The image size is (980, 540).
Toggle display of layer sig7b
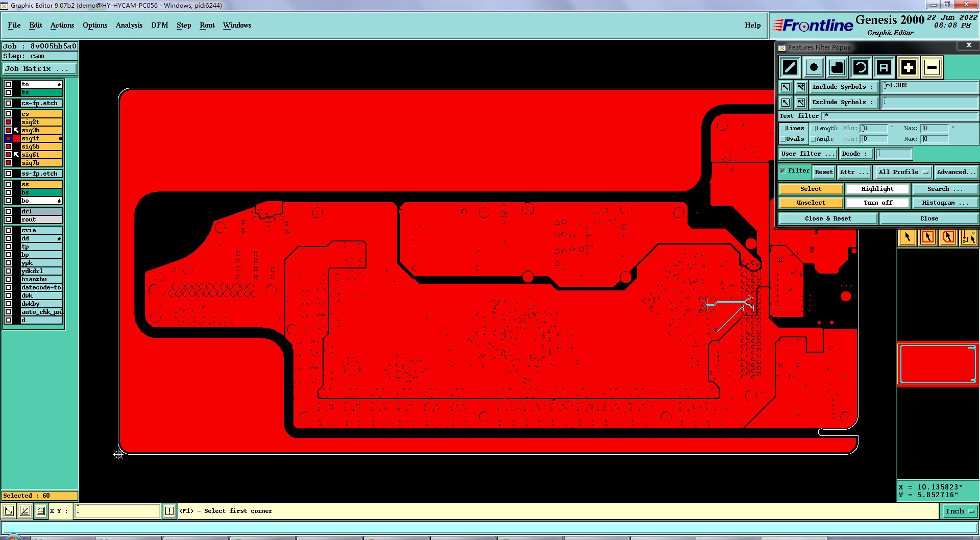[x=8, y=163]
